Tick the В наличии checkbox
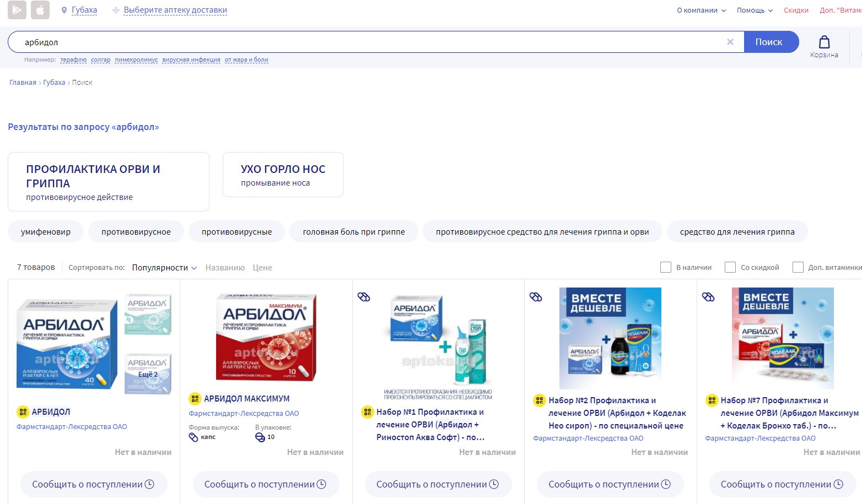The image size is (862, 504). pos(666,267)
